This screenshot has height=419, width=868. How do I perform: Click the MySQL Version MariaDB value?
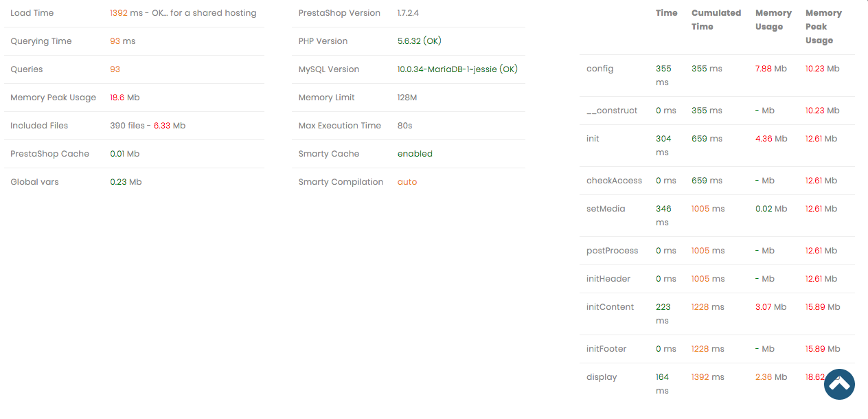tap(457, 69)
